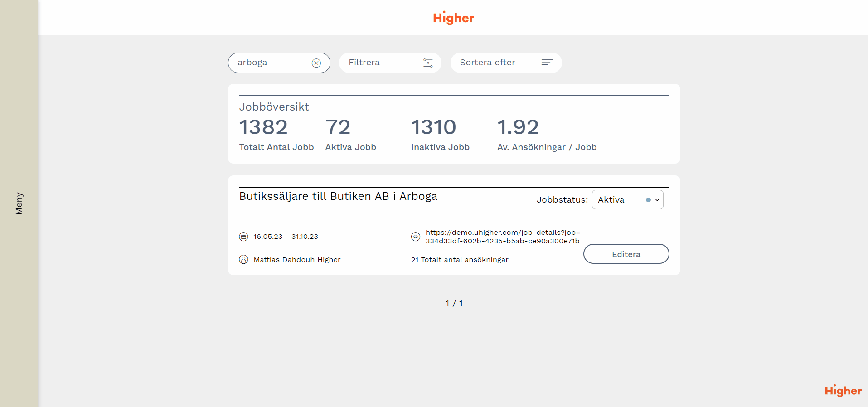This screenshot has width=868, height=407.
Task: Click the 21 Totalt antal ansökningar text
Action: click(x=460, y=260)
